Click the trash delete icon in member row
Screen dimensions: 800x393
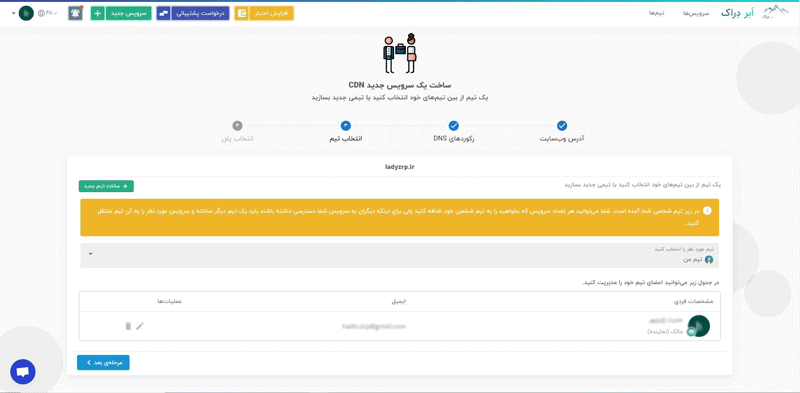(x=128, y=326)
